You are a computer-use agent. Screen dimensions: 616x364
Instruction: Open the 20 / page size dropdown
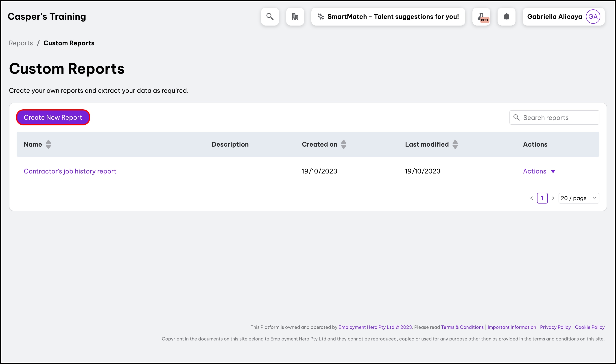click(579, 198)
